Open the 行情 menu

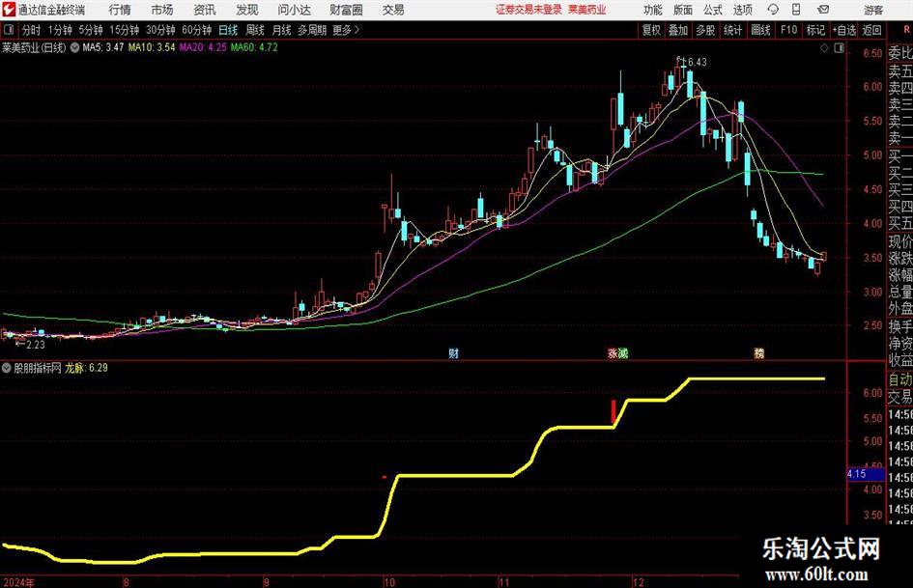click(120, 10)
